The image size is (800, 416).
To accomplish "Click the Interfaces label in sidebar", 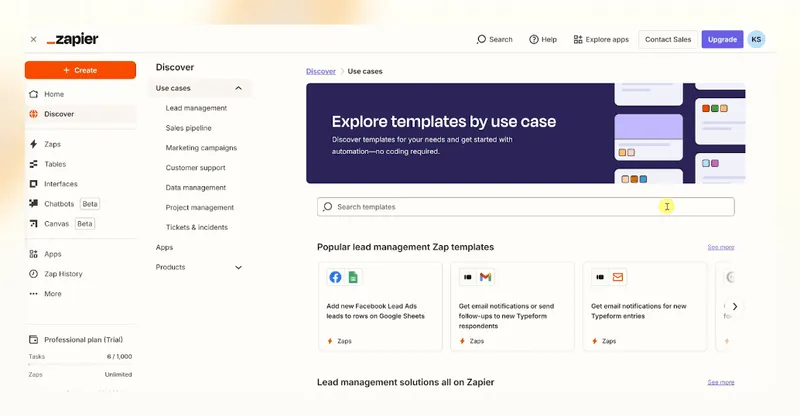I will pos(61,184).
